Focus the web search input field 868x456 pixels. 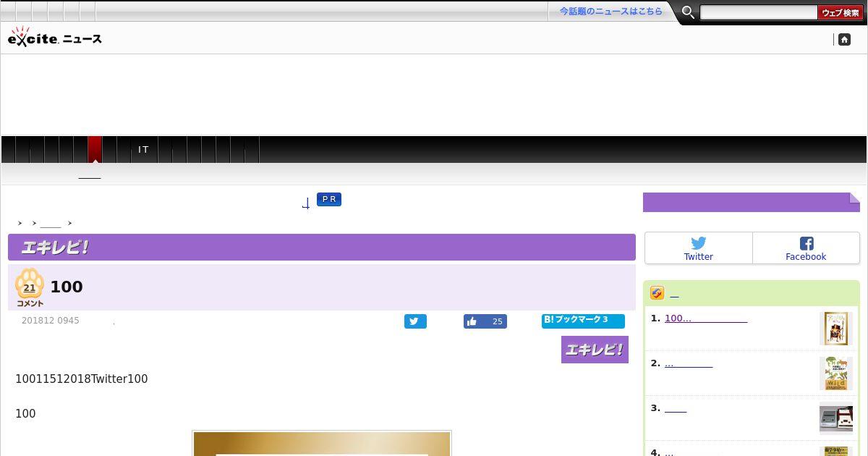point(759,12)
